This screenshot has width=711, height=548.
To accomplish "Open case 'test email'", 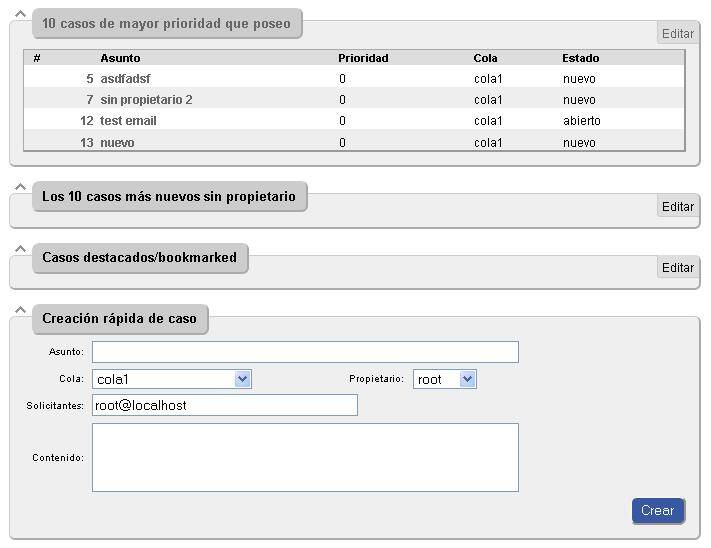I will [128, 121].
